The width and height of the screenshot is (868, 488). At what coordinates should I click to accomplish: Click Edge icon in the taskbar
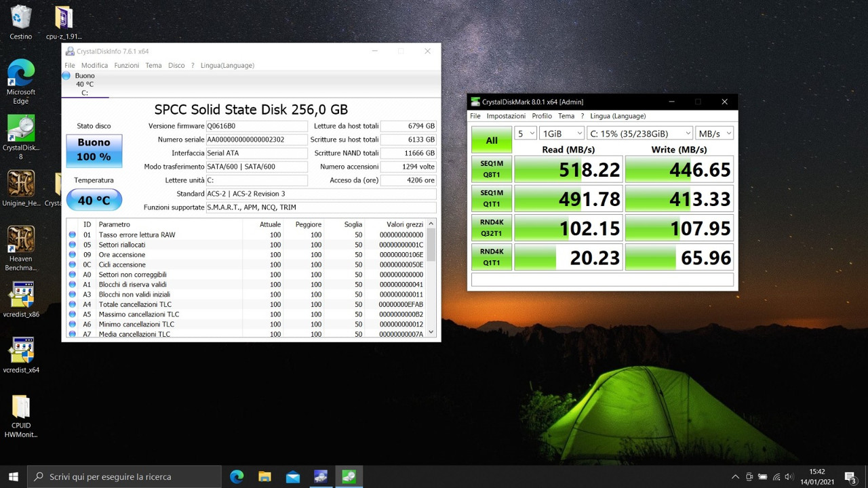pos(237,476)
